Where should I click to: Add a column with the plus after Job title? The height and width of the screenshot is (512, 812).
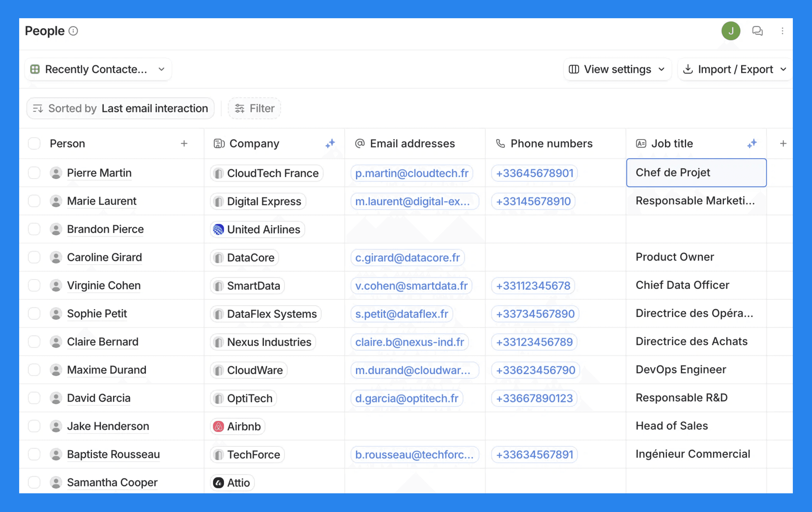(x=783, y=143)
